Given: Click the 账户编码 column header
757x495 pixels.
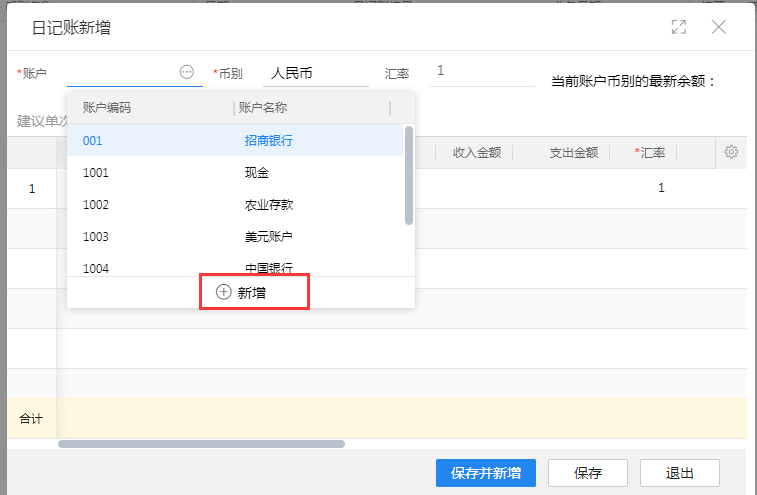Looking at the screenshot, I should click(150, 108).
